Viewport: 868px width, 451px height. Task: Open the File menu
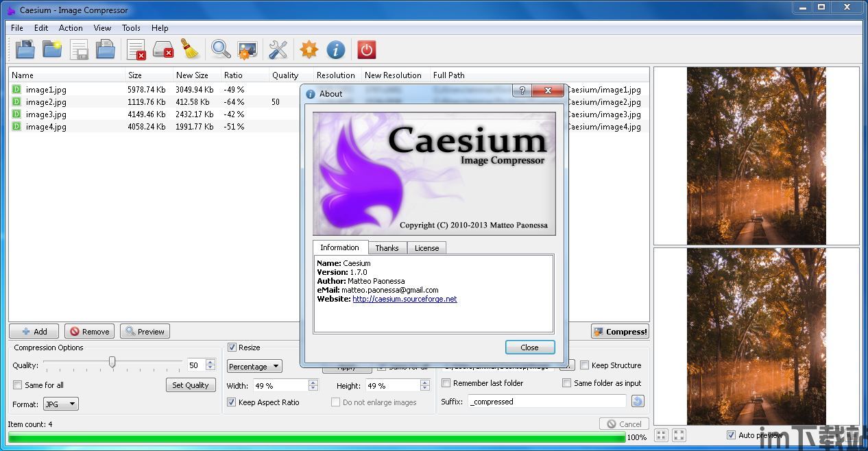pos(17,28)
